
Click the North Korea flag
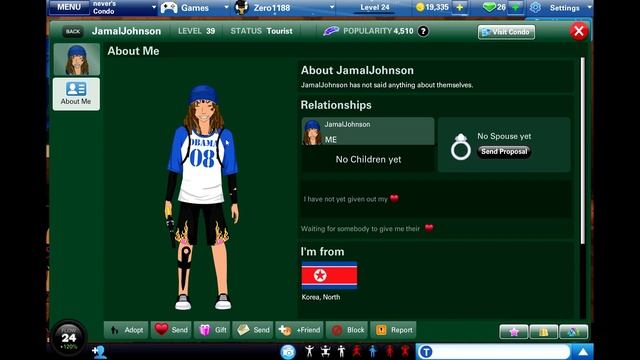pyautogui.click(x=329, y=276)
